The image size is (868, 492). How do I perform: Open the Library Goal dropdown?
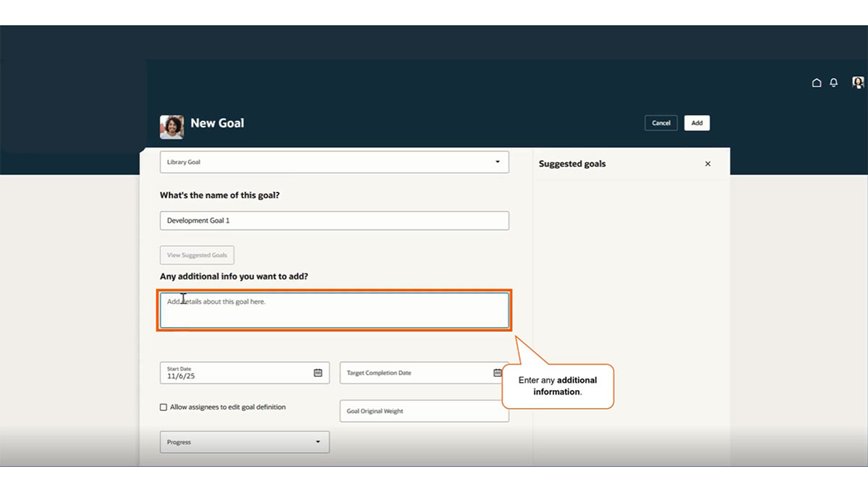tap(334, 161)
